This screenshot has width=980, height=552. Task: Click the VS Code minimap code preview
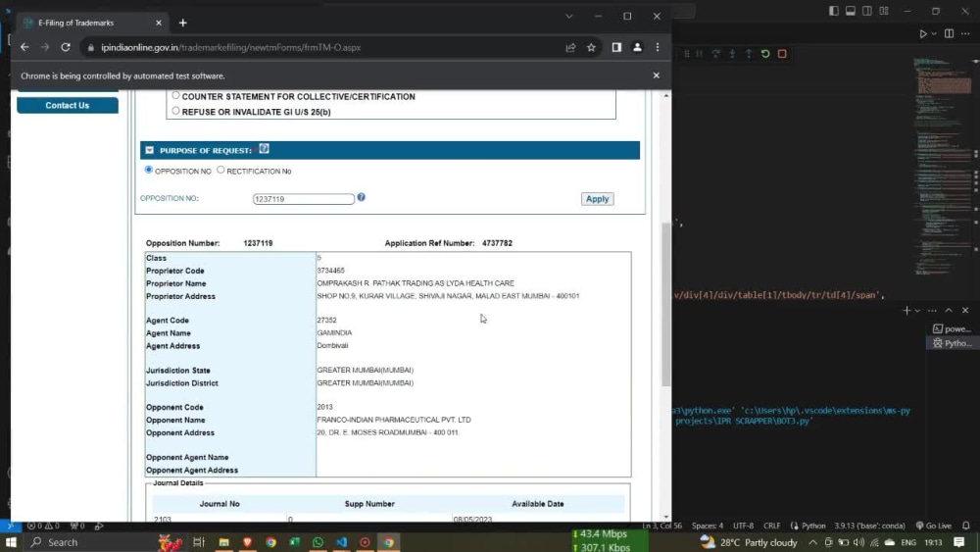point(943,169)
